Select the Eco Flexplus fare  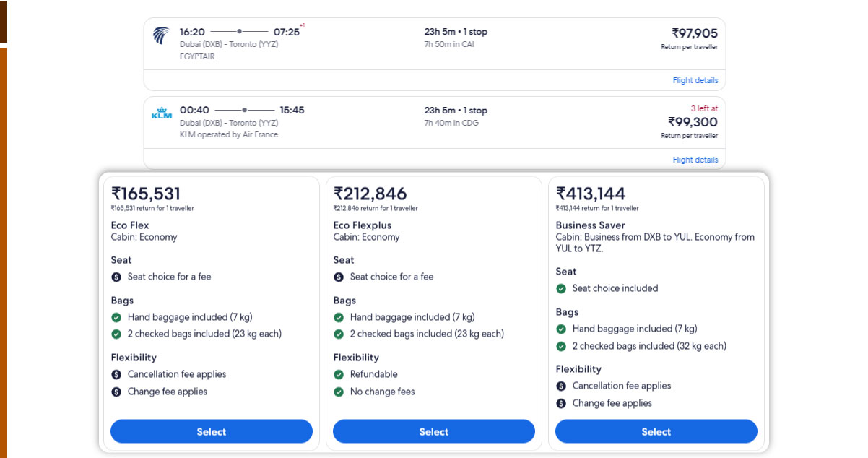[434, 431]
